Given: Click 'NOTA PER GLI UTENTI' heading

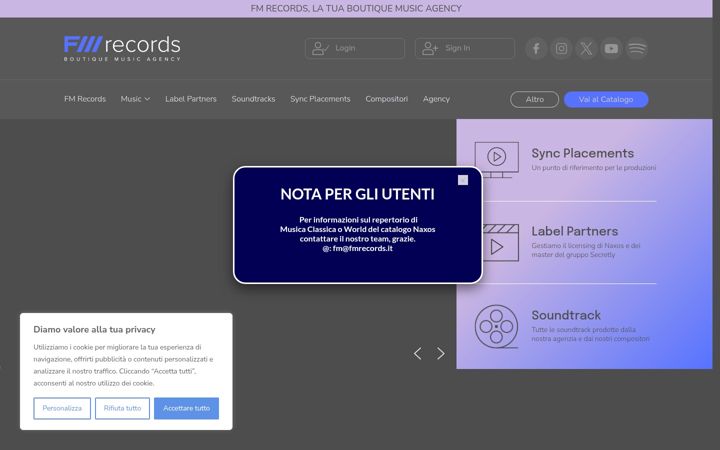Looking at the screenshot, I should point(357,194).
